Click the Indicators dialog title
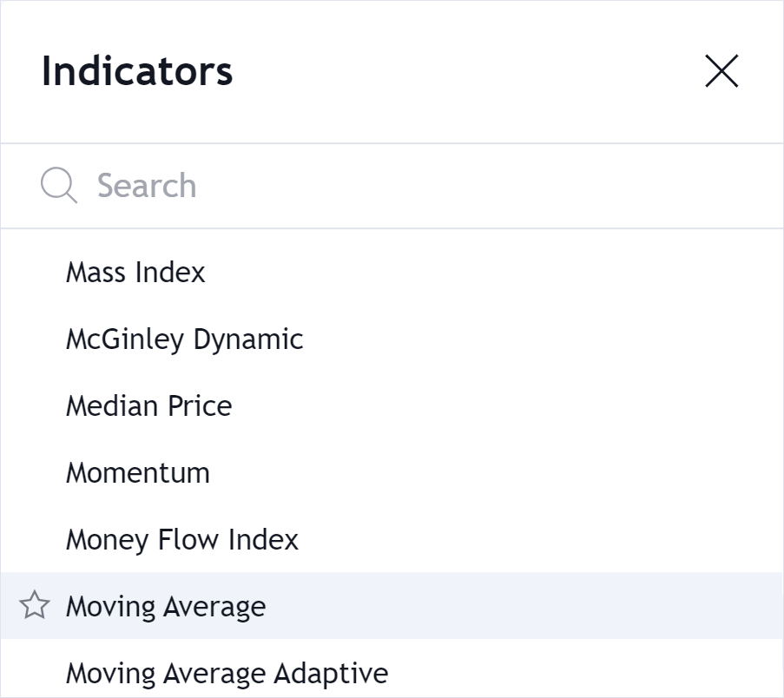784x698 pixels. pyautogui.click(x=136, y=71)
